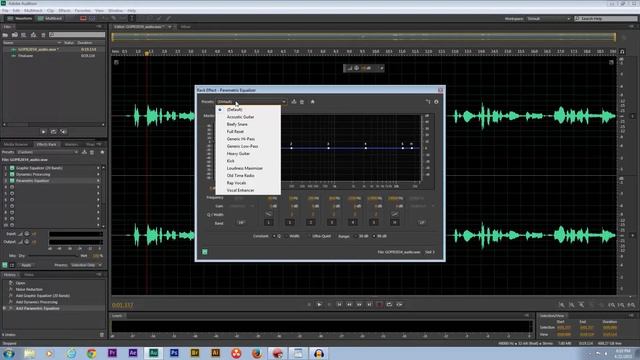Open file icon in Files panel
Screen dimensions: 640x360
[x=5, y=35]
